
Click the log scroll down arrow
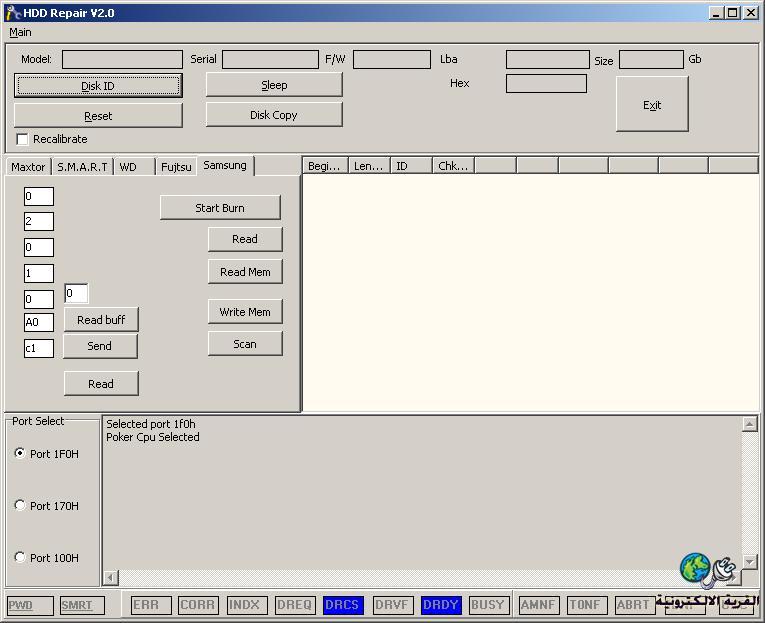tap(749, 562)
